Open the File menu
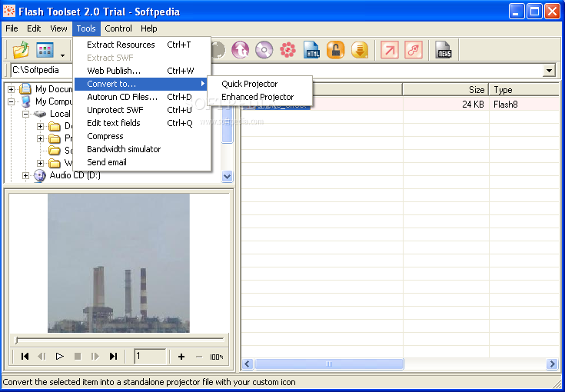 [x=12, y=28]
